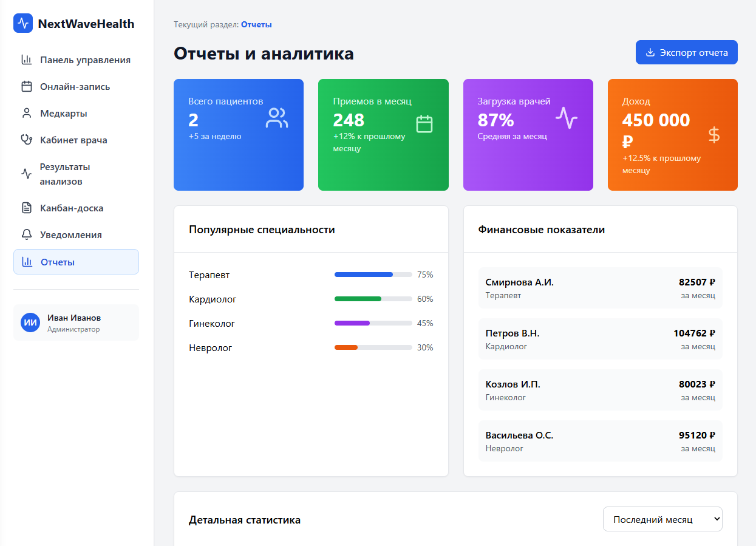756x546 pixels.
Task: Open Медкарты via its sidebar icon
Action: coord(26,113)
